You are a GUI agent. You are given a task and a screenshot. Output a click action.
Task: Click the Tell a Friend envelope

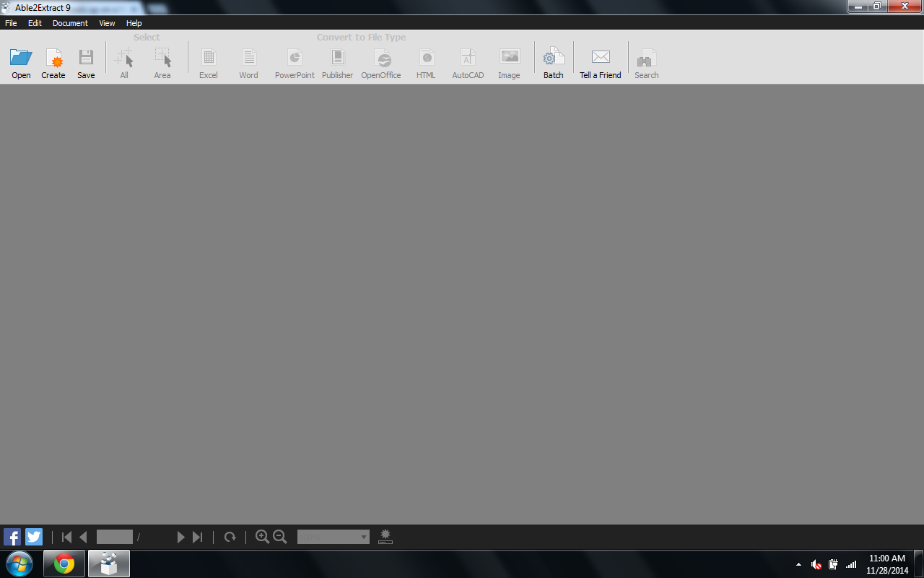(x=601, y=57)
